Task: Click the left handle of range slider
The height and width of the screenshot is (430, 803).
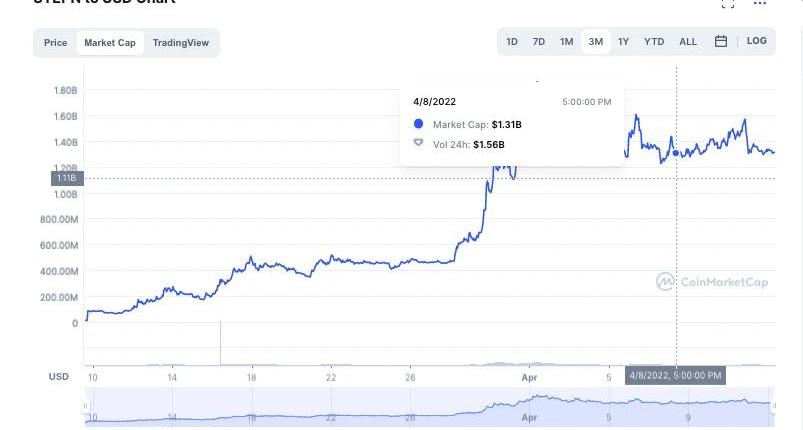Action: pyautogui.click(x=86, y=406)
